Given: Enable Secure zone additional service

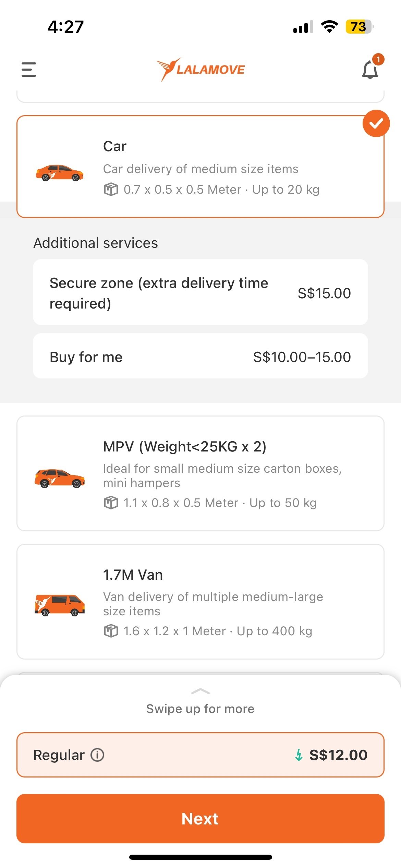Looking at the screenshot, I should click(x=200, y=292).
